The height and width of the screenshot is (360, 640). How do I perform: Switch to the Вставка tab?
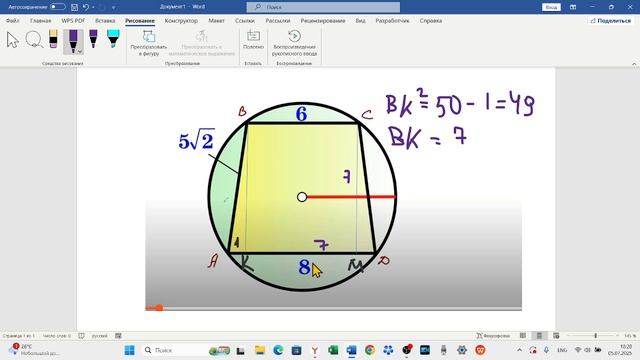tap(105, 20)
